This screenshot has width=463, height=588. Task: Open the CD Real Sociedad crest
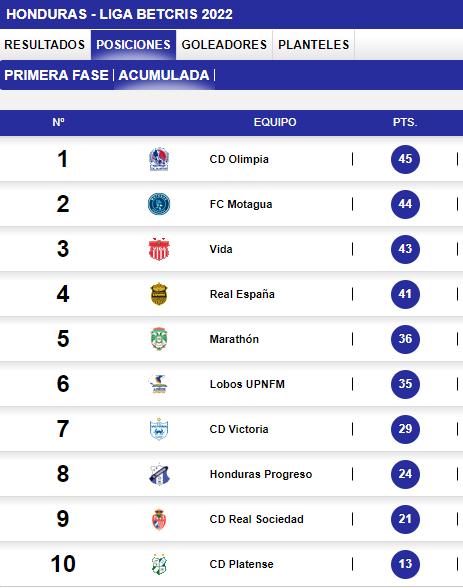[x=159, y=519]
